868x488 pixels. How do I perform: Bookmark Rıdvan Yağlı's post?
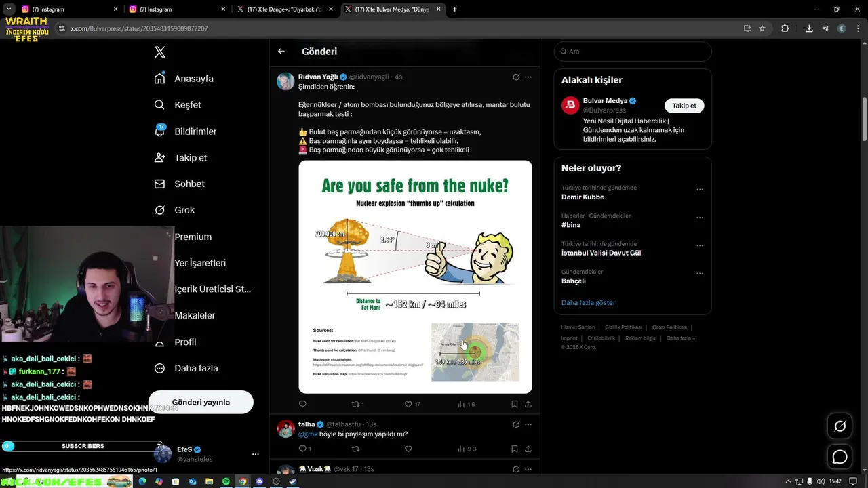point(515,404)
